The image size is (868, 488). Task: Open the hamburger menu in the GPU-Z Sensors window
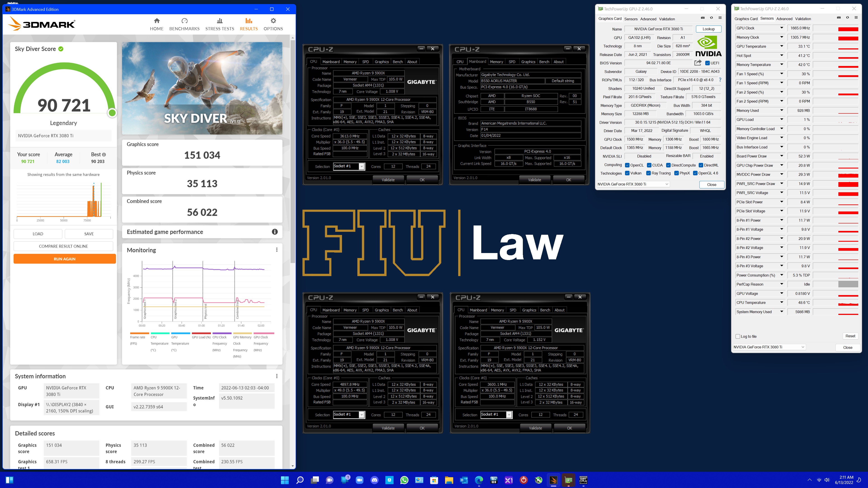coord(856,18)
